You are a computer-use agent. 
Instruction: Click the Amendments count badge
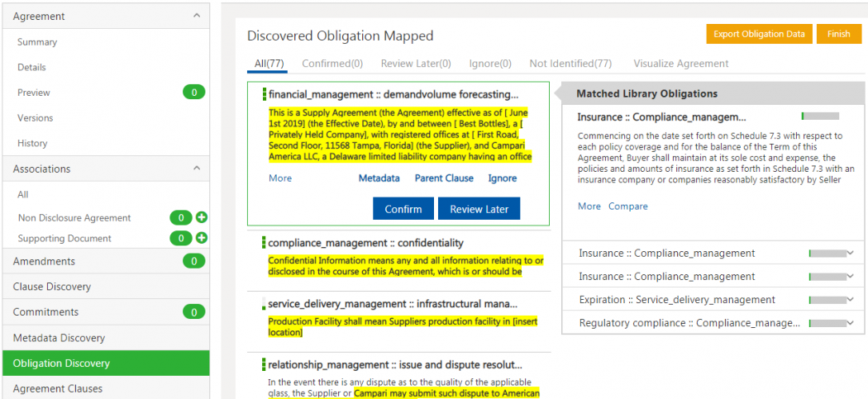click(x=193, y=261)
